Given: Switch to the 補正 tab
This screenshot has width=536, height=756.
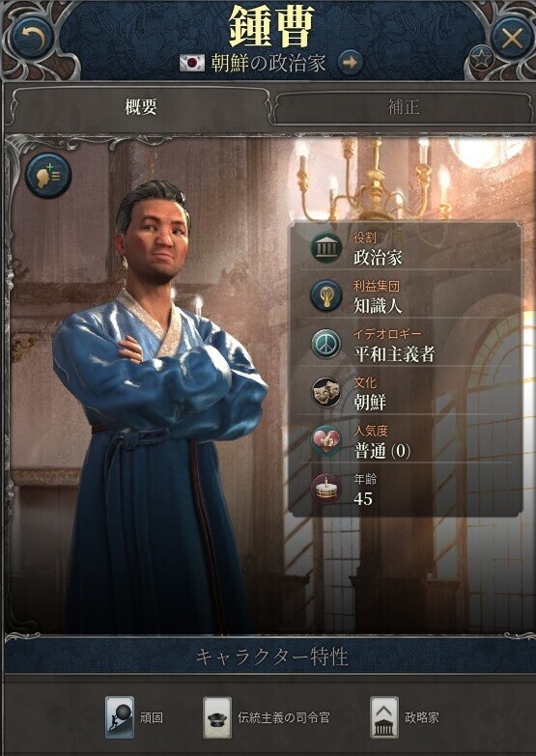Looking at the screenshot, I should coord(403,107).
